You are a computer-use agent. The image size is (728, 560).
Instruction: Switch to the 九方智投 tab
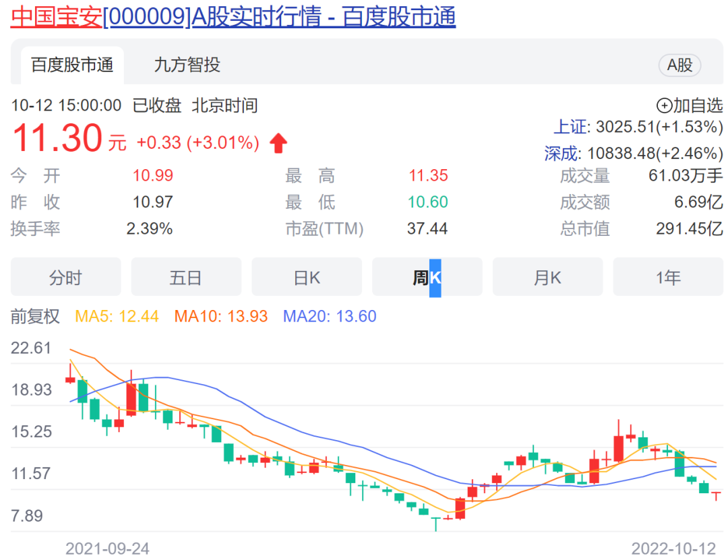[x=187, y=65]
